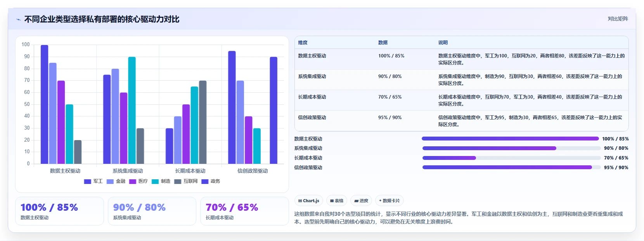
Task: Click the 系统集成驱动 progress bar
Action: [x=511, y=148]
